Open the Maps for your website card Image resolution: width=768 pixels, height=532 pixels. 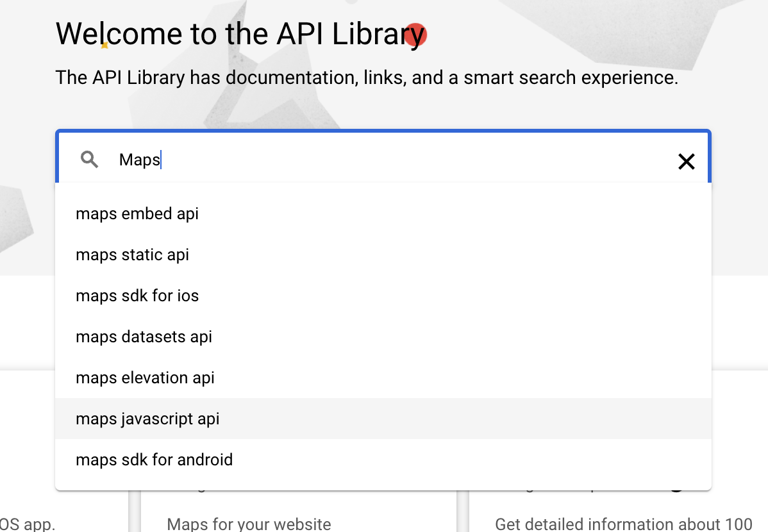(x=249, y=524)
